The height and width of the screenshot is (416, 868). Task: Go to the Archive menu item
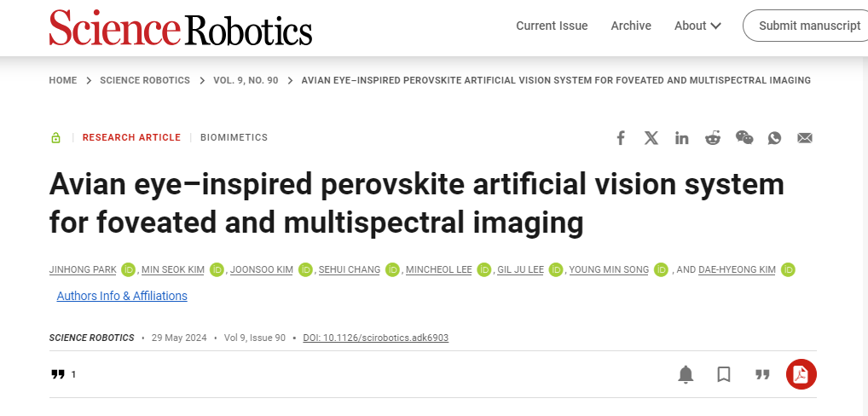pos(631,26)
